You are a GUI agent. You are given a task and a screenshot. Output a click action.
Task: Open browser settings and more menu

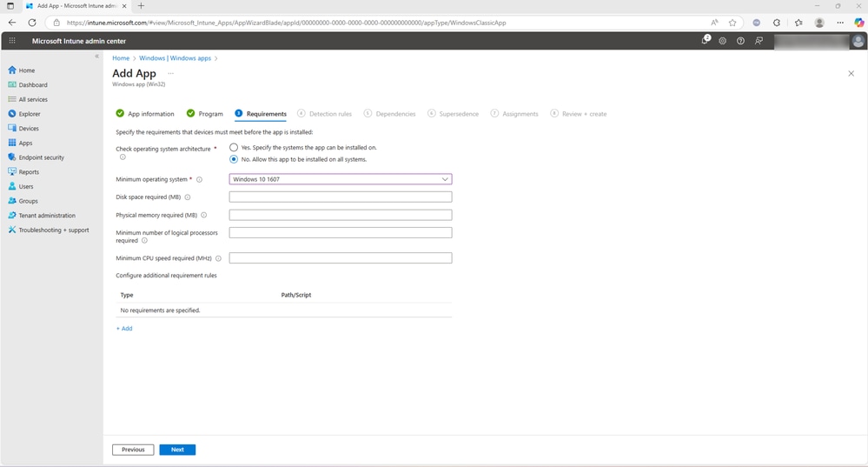point(840,23)
